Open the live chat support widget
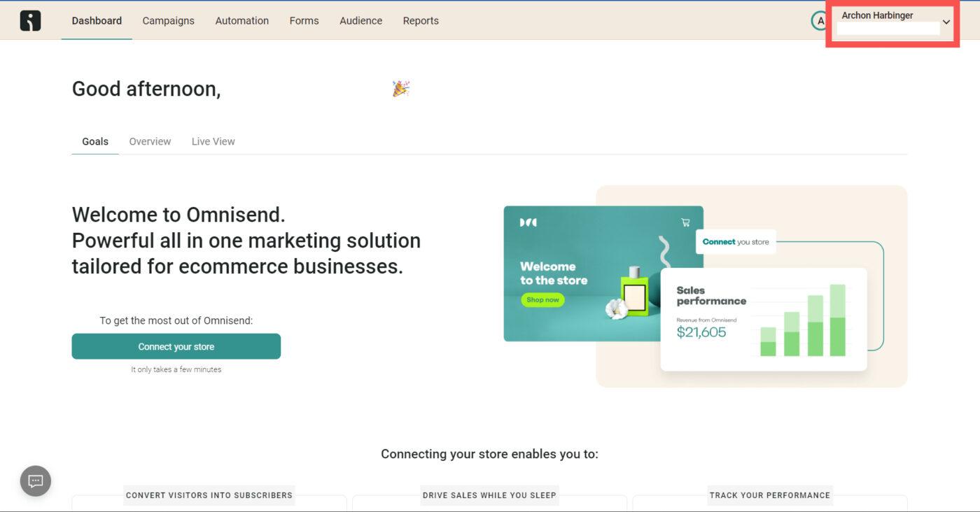Viewport: 980px width, 512px height. pos(36,481)
